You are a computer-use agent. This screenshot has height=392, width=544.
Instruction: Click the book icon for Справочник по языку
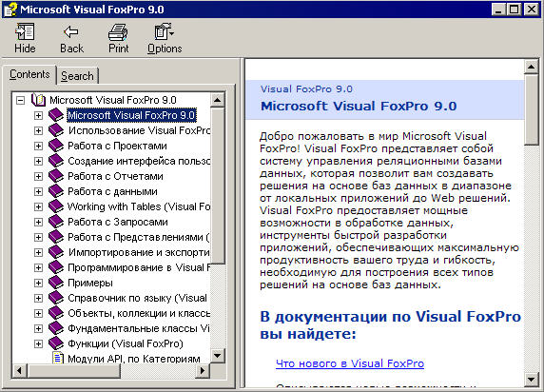(x=56, y=298)
